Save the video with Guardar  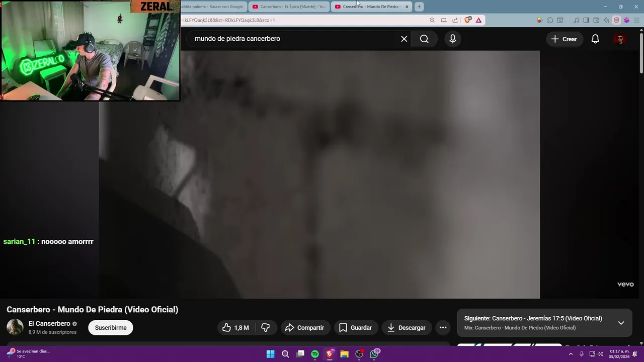point(356,328)
